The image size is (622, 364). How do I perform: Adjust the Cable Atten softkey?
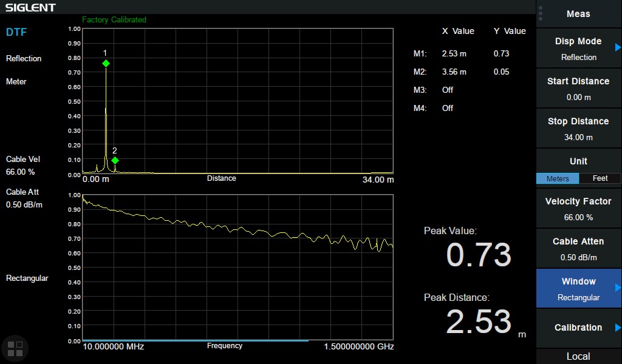[578, 249]
